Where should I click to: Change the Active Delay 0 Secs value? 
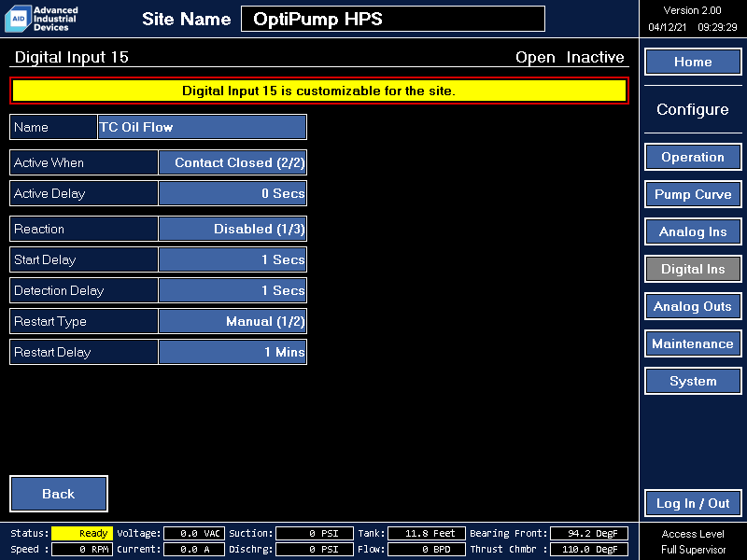click(233, 193)
